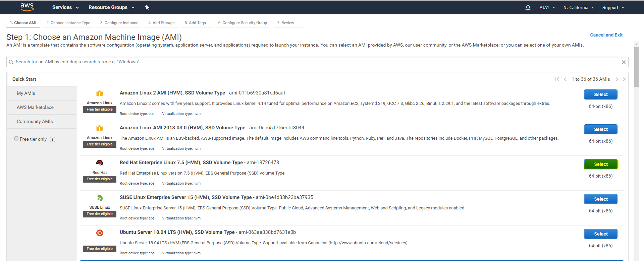
Task: Click Amazon Linux 2 AMI title
Action: (172, 93)
